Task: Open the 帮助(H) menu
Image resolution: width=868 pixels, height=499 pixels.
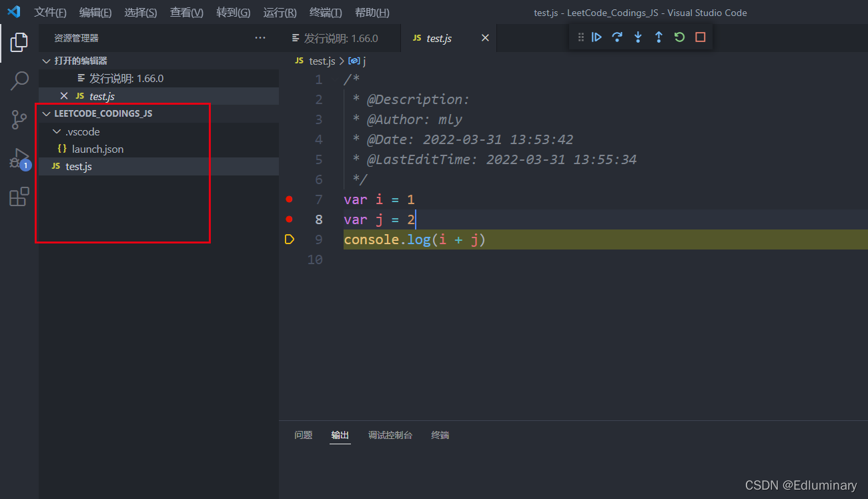Action: 372,13
